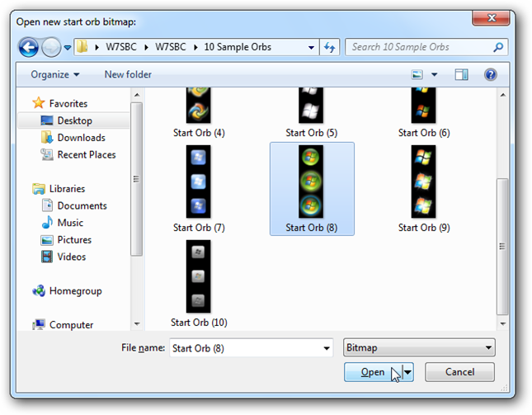Click file list scrollbar up arrow
The height and width of the screenshot is (415, 532).
503,95
